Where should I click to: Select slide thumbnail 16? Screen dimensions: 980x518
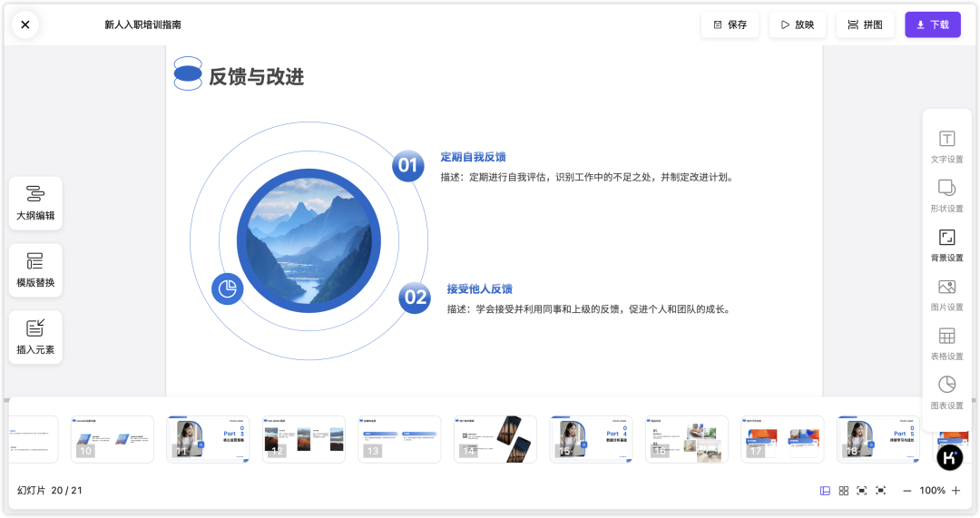687,439
